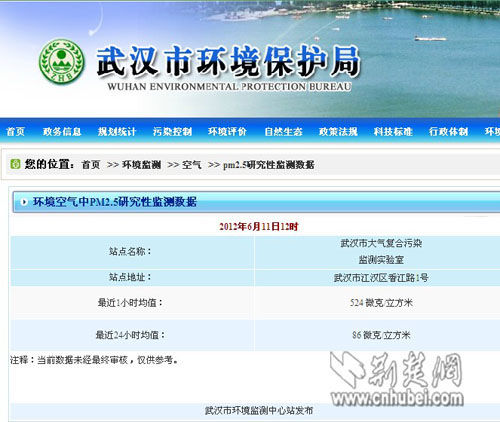Click the address 武汉市江汉区香江路1号
500x422 pixels.
(x=381, y=277)
